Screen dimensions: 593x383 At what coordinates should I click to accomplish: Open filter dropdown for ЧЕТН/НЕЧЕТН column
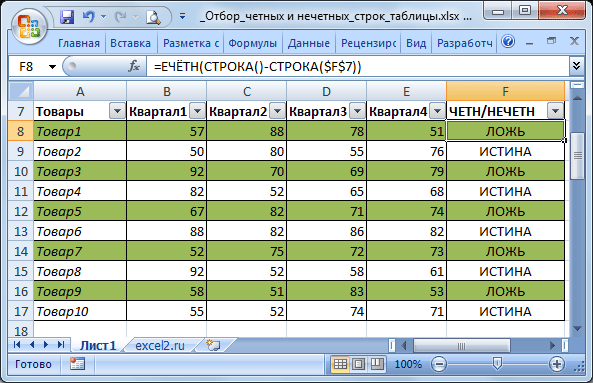tap(556, 111)
